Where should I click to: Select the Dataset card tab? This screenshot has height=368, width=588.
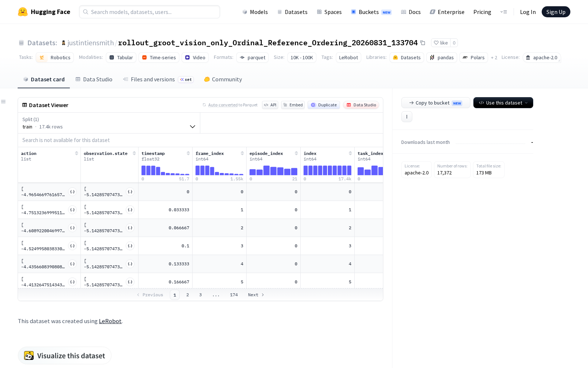[x=44, y=79]
